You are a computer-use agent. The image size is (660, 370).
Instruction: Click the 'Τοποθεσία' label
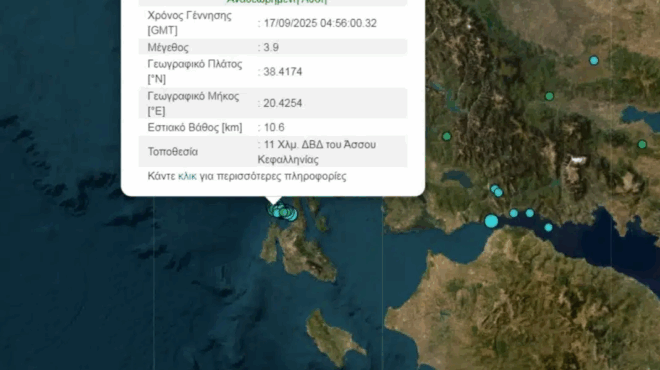click(173, 152)
